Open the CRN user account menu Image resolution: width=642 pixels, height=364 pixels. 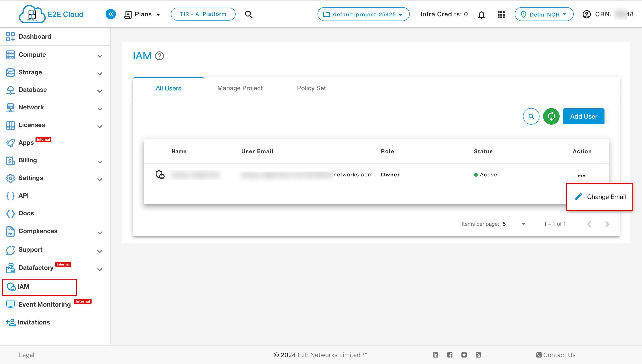608,14
